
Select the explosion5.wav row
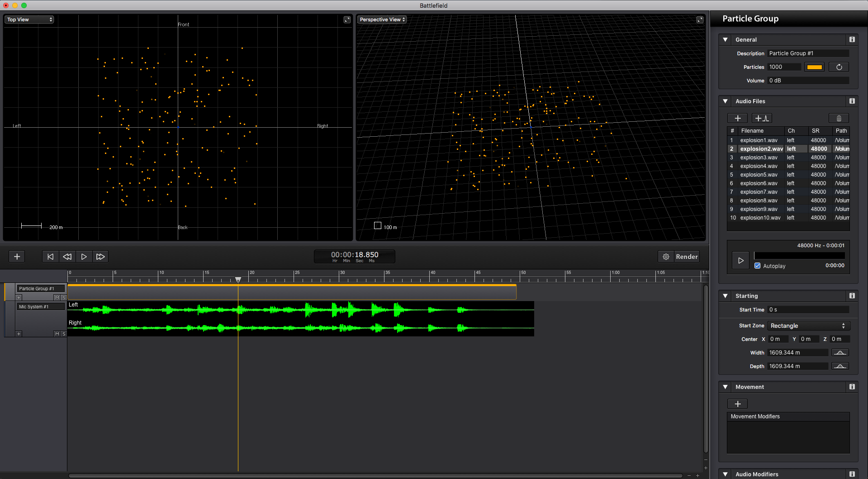pos(788,175)
